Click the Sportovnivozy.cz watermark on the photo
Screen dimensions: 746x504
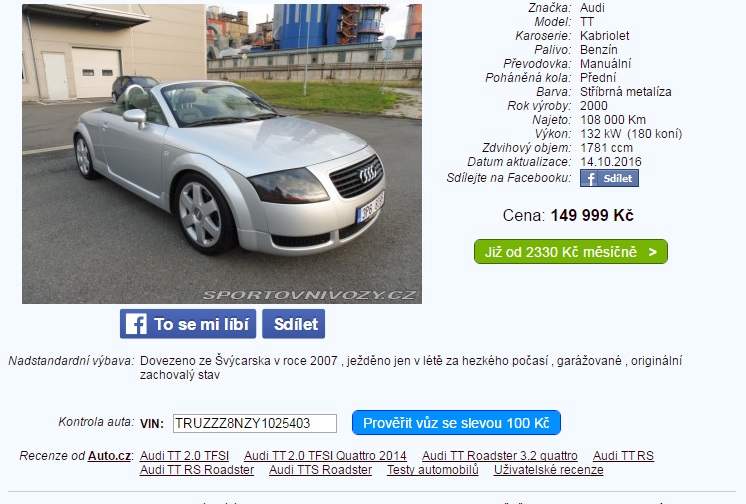click(x=310, y=295)
